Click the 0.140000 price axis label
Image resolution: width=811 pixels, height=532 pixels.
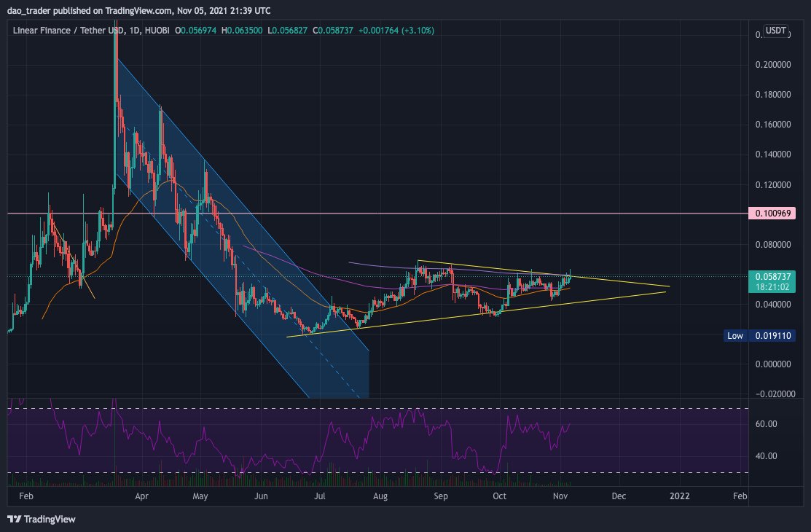pyautogui.click(x=772, y=154)
